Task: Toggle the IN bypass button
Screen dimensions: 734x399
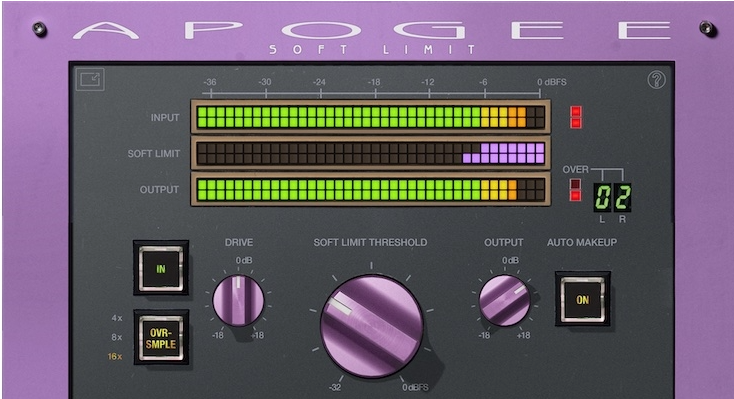Action: (x=161, y=268)
